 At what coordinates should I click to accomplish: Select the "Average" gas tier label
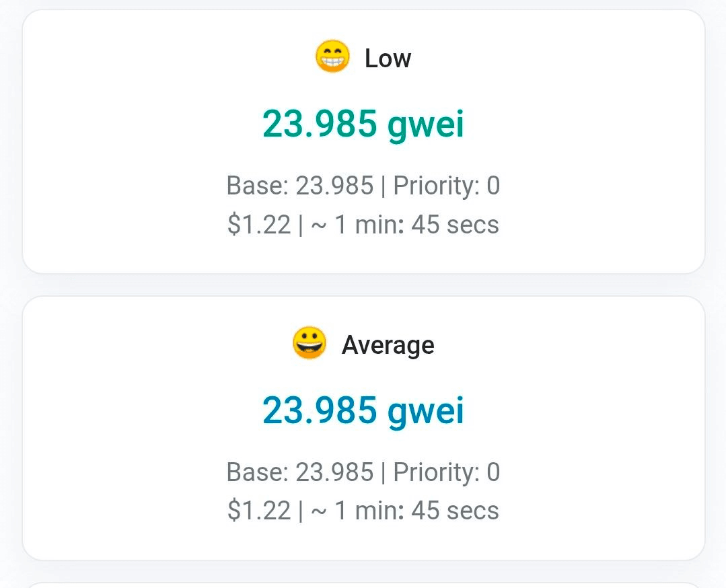coord(388,345)
